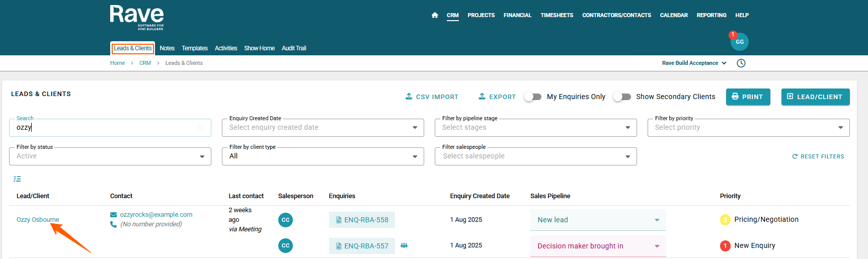868x259 pixels.
Task: Enable Show Secondary Clients switch
Action: (622, 97)
